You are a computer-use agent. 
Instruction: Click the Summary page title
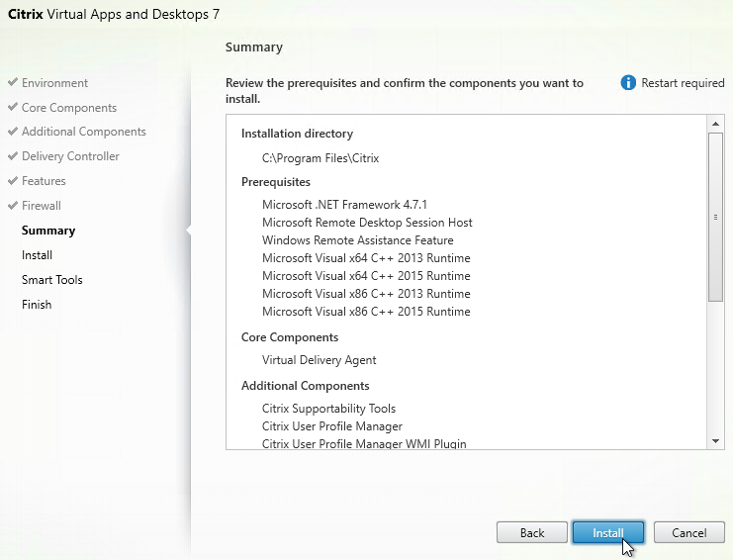click(254, 47)
